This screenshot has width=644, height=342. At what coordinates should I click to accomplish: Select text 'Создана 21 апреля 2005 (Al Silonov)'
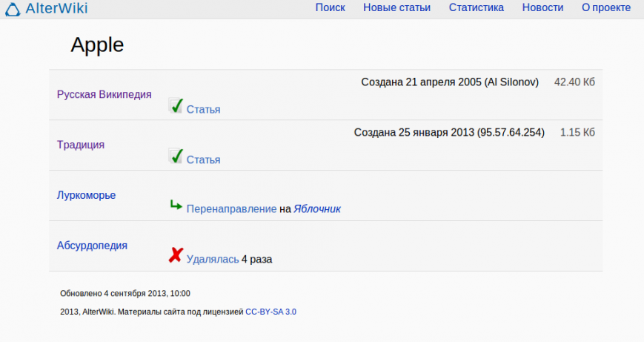click(450, 82)
